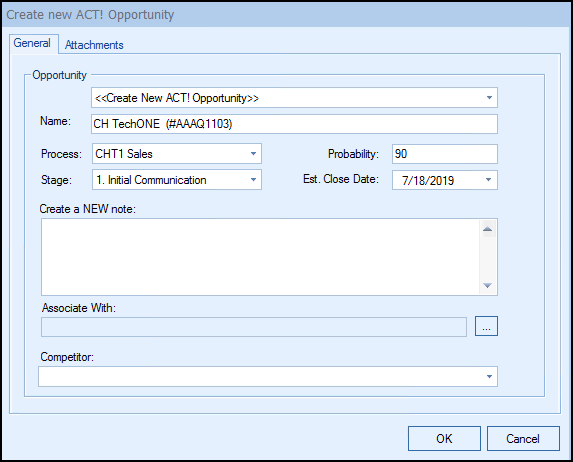The width and height of the screenshot is (573, 462).
Task: Click into the Probability field
Action: [x=445, y=154]
